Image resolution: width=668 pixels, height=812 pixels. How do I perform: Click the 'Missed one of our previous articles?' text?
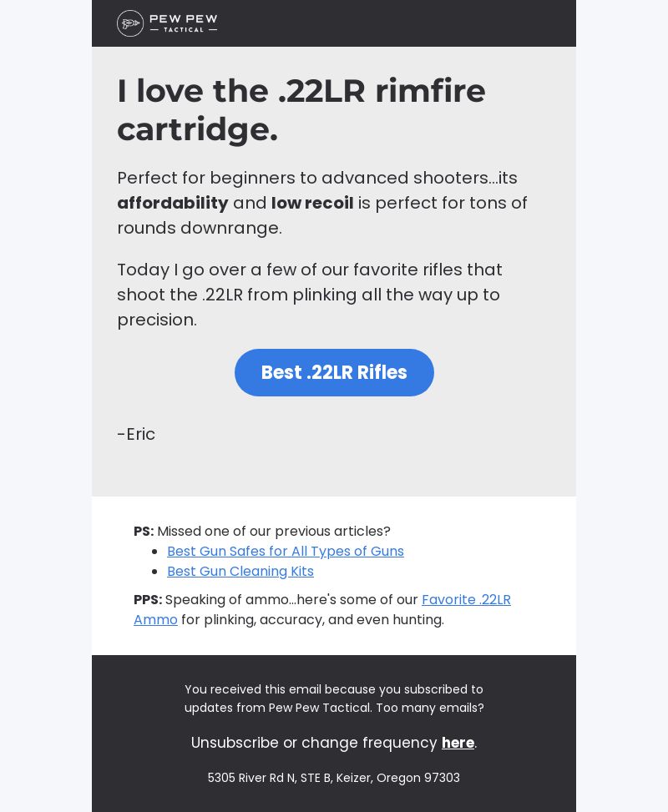(274, 532)
